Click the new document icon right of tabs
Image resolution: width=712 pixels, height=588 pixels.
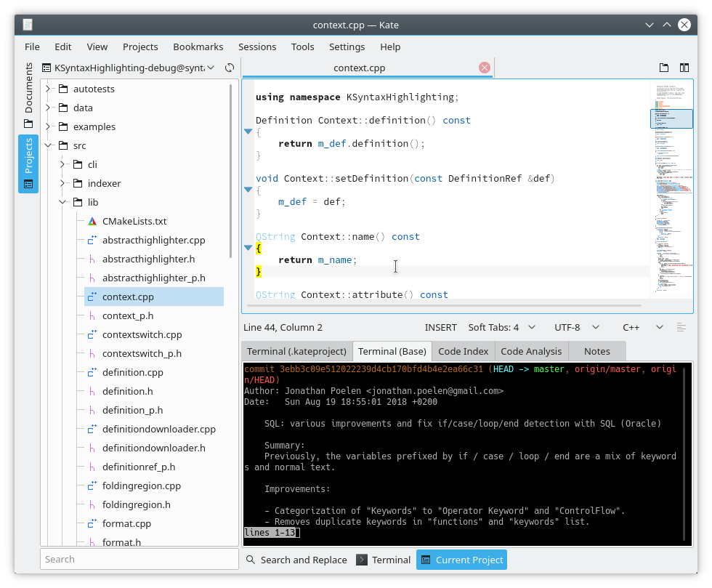[664, 68]
